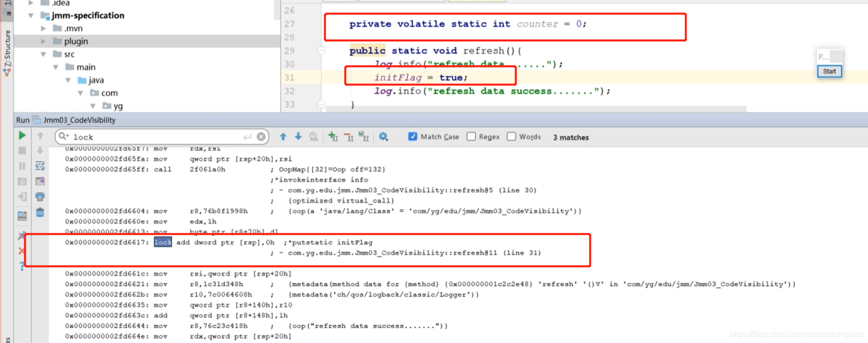The width and height of the screenshot is (868, 343).
Task: Click Down the stack trace arrow
Action: 40,150
